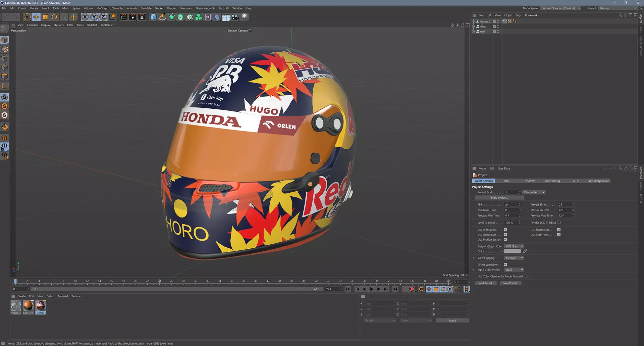Open the Node Space dropdown
Image resolution: width=644 pixels, height=346 pixels.
(560, 8)
